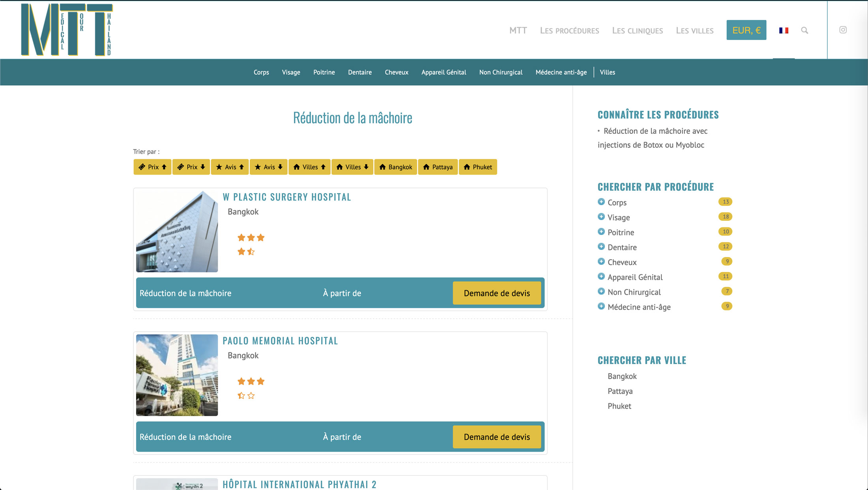Click the Visage count badge 18
This screenshot has height=490, width=868.
click(x=725, y=217)
